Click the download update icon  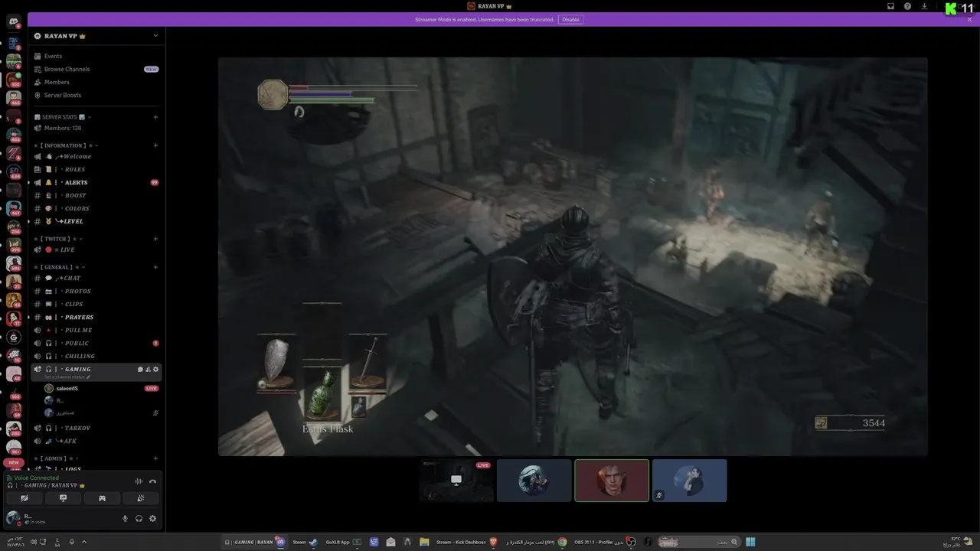tap(924, 6)
